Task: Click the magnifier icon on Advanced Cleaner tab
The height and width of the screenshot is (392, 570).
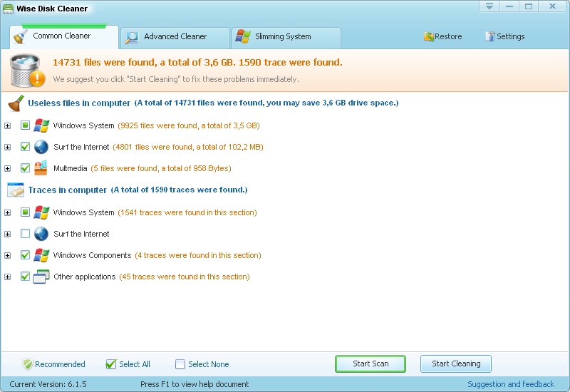Action: pos(132,37)
